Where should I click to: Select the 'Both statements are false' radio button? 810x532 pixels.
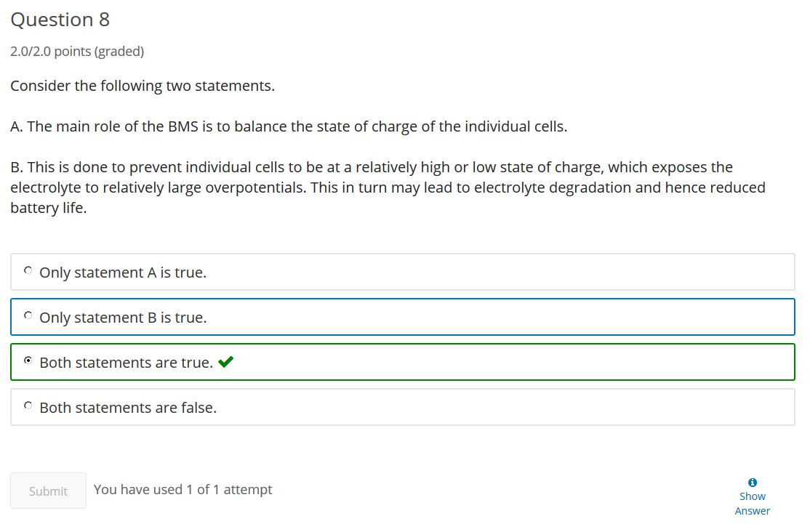28,406
